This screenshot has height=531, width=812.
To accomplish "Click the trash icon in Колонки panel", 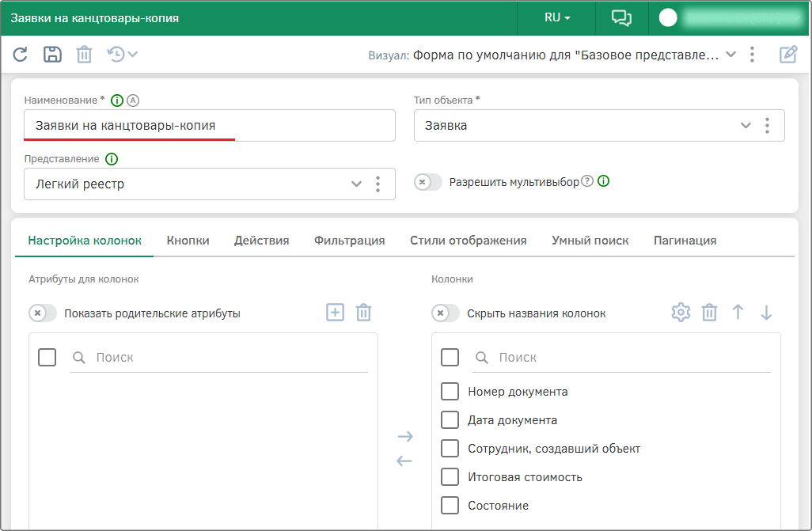I will (709, 313).
